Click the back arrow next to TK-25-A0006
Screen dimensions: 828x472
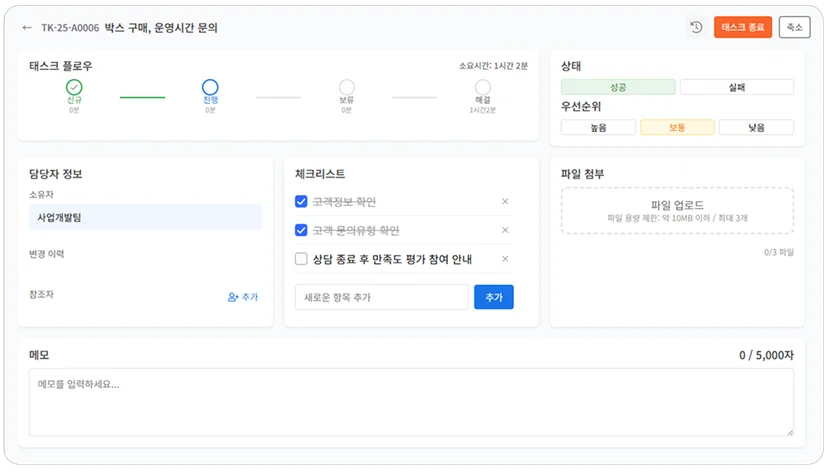coord(27,28)
